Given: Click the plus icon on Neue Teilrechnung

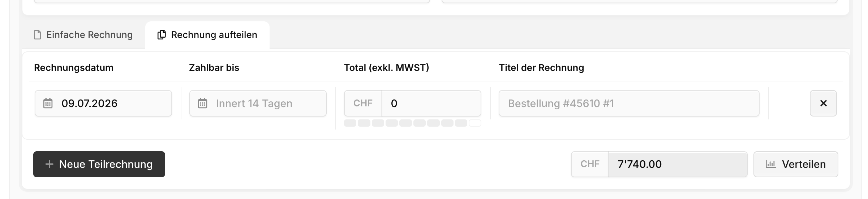Looking at the screenshot, I should pos(49,164).
